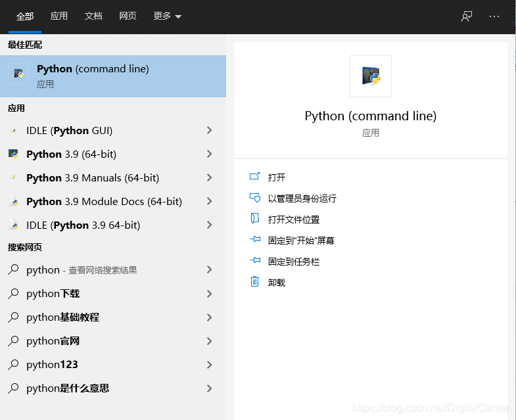Click Python 3.9 Module Docs icon
Viewport: 516px width, 420px height.
(13, 201)
